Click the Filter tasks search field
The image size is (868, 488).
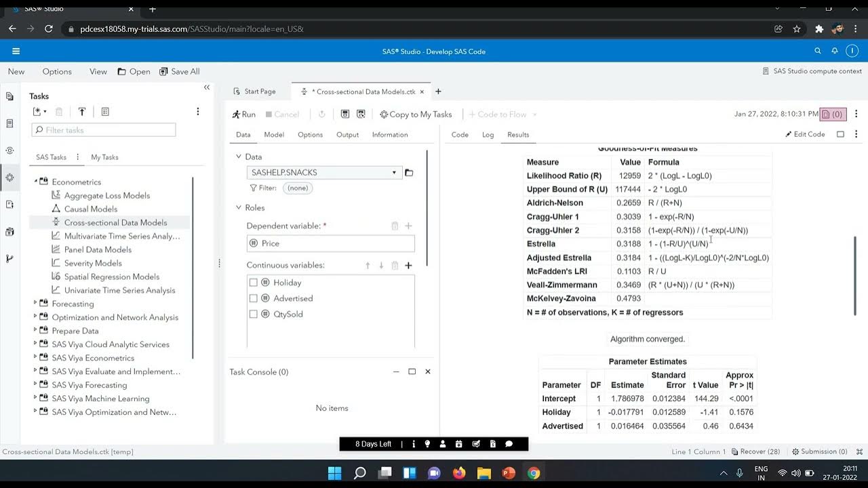pyautogui.click(x=104, y=130)
